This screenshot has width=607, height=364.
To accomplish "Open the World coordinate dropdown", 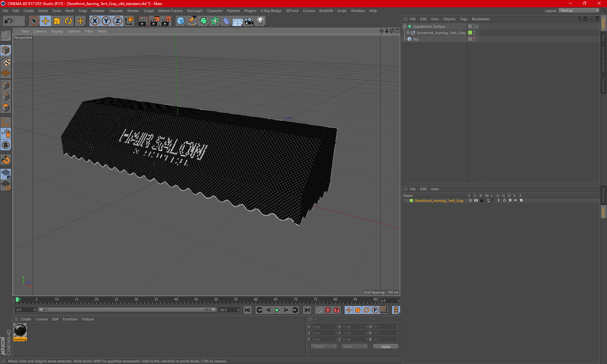I will pyautogui.click(x=324, y=346).
